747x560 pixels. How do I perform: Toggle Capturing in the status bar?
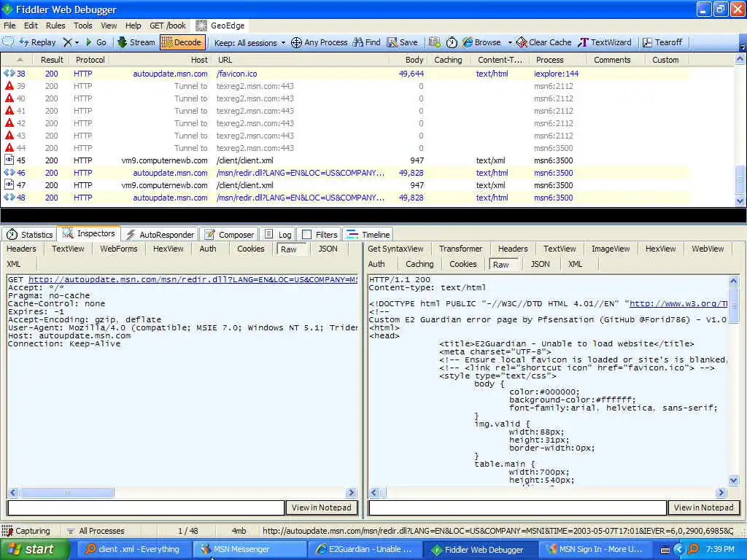26,531
